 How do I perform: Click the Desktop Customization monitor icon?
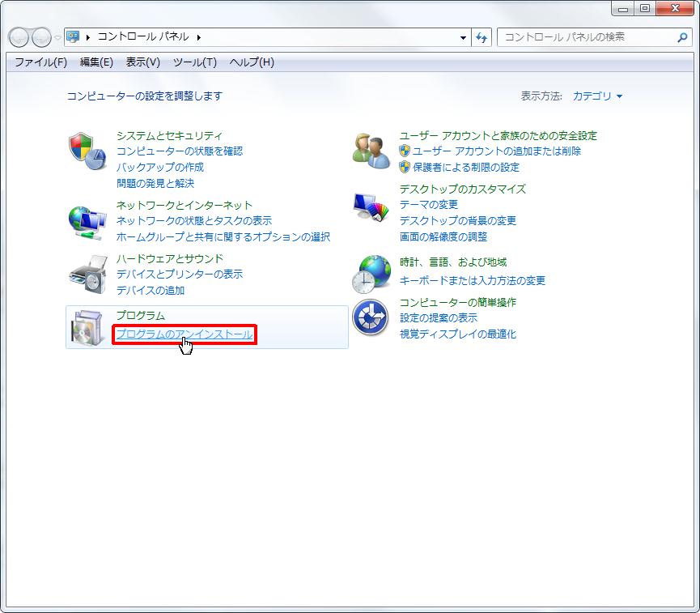(371, 207)
